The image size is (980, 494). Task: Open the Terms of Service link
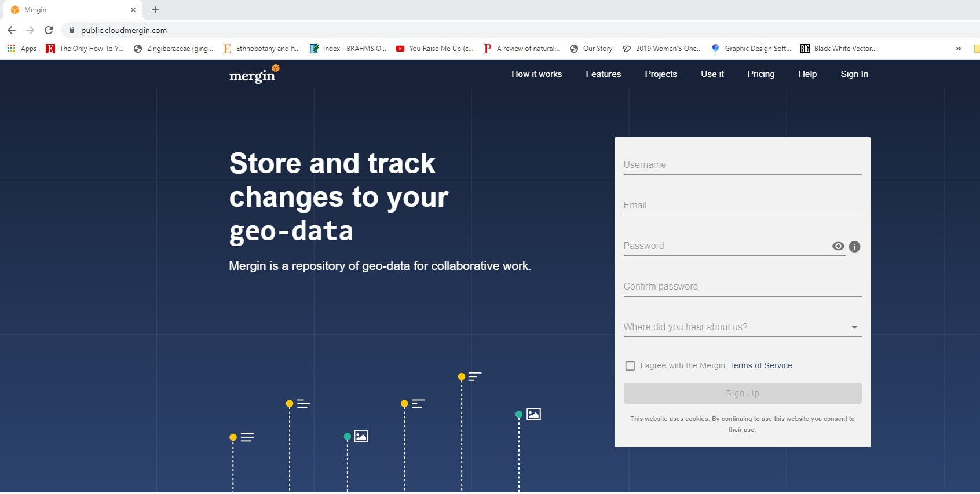click(760, 365)
